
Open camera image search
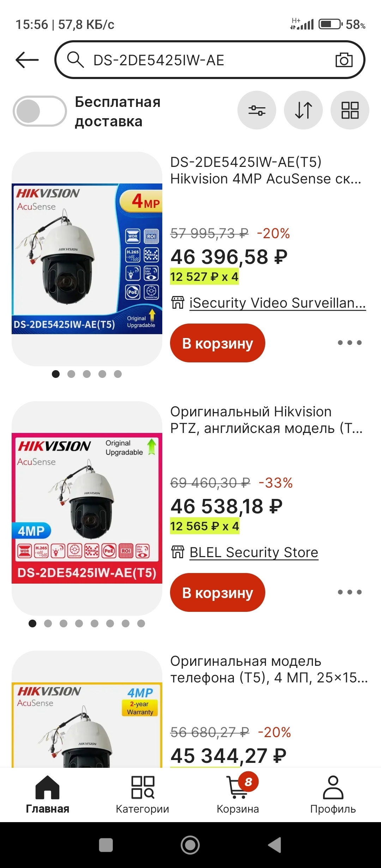pos(344,60)
